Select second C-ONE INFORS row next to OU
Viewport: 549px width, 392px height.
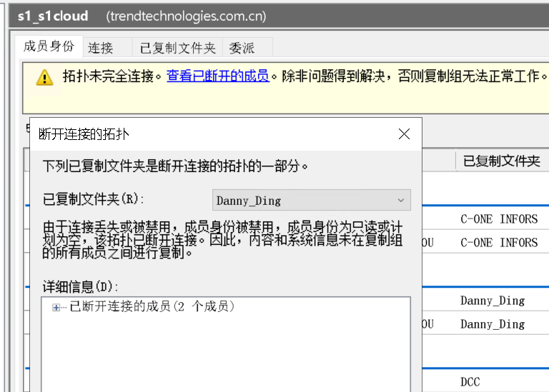coord(499,243)
